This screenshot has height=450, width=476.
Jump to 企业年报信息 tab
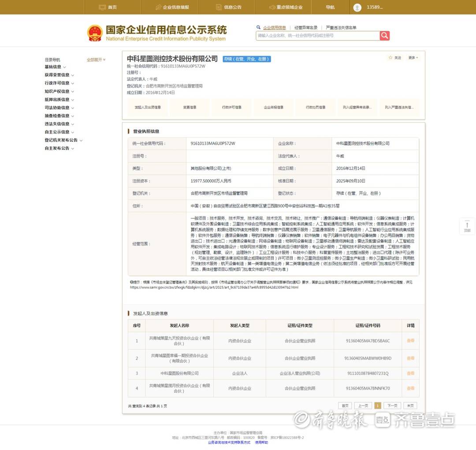click(x=274, y=107)
